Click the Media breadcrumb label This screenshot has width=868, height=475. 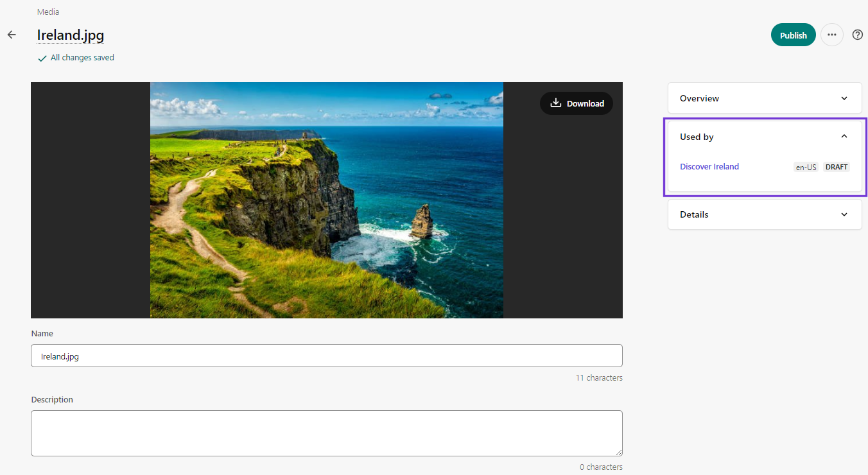(48, 12)
